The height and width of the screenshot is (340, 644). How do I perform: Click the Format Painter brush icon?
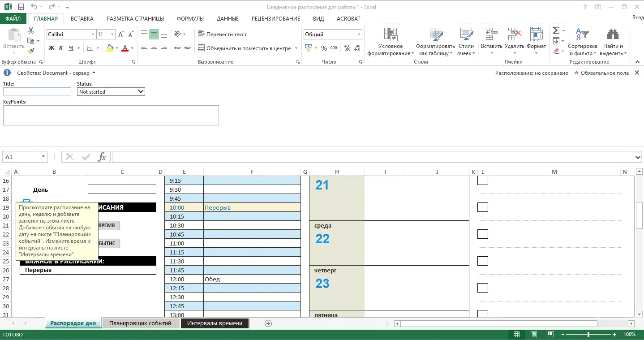pyautogui.click(x=31, y=51)
